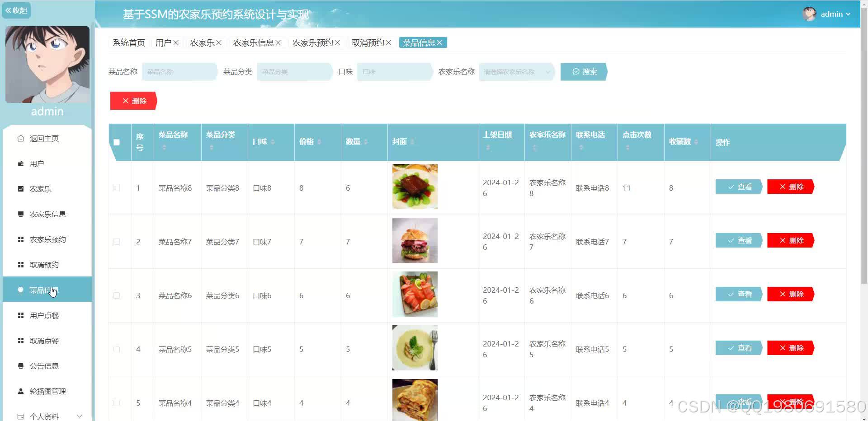
Task: Close the 农家乐预约 tab with its X
Action: (337, 42)
